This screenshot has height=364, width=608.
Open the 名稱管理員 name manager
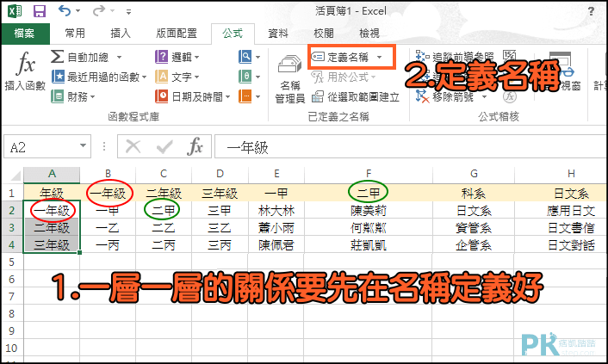[290, 79]
